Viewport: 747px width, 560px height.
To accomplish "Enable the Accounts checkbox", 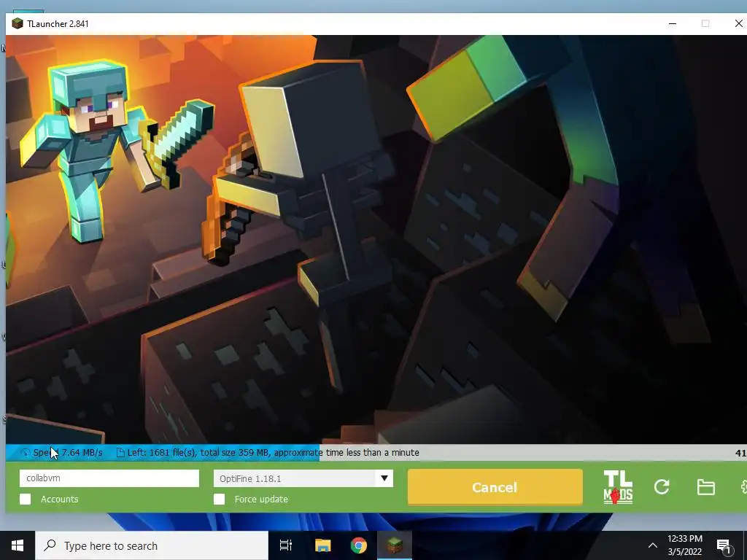I will click(x=26, y=499).
